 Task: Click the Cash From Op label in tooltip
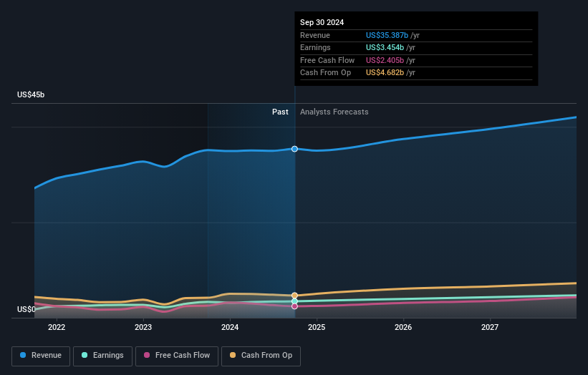pos(325,73)
